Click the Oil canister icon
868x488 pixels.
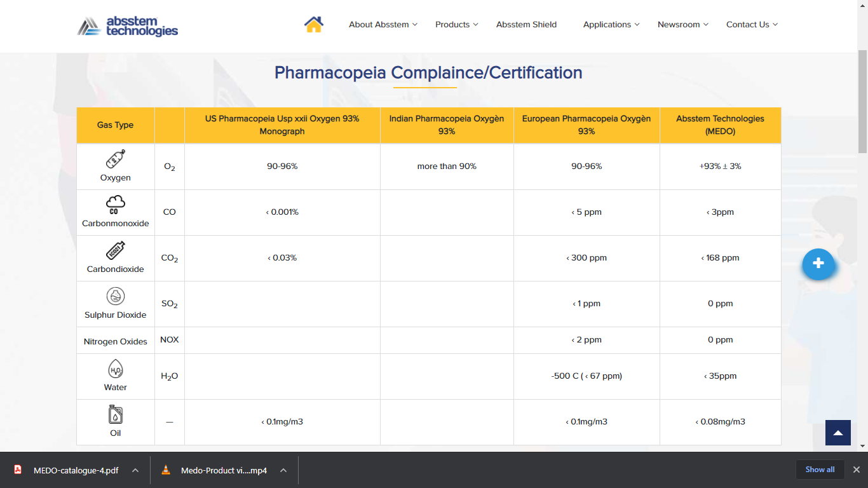coord(115,415)
